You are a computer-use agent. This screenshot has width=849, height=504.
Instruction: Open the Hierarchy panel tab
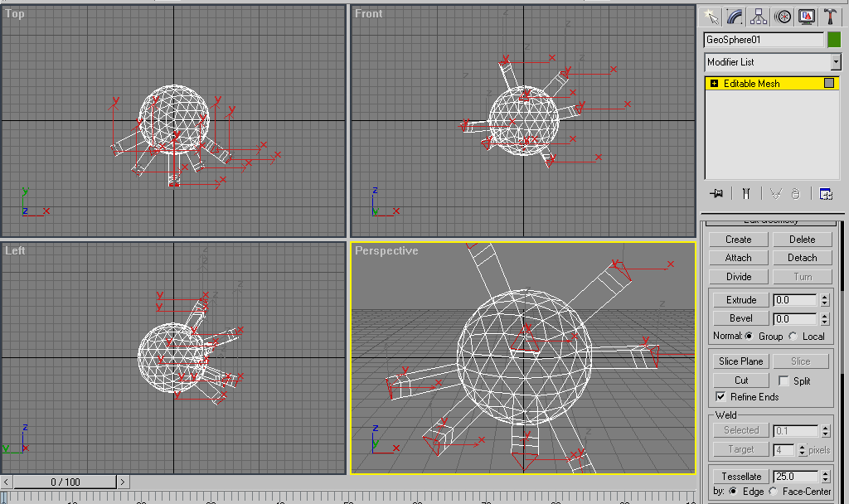pyautogui.click(x=759, y=17)
